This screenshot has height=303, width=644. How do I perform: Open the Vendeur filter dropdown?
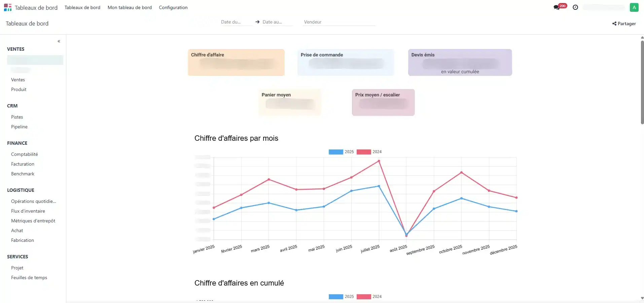tap(338, 22)
